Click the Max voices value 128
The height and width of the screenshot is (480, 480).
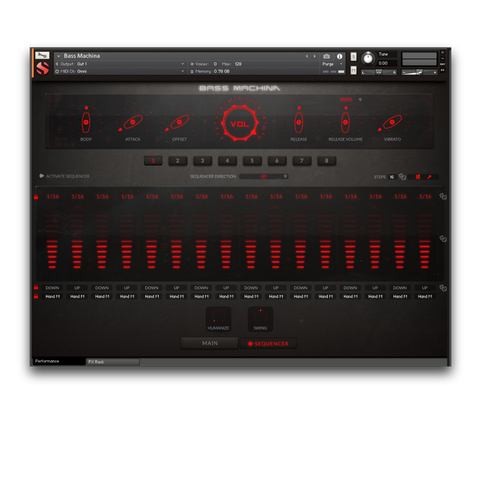(x=238, y=64)
